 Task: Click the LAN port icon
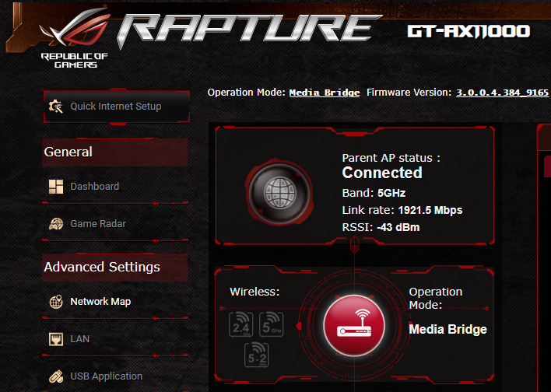[57, 339]
